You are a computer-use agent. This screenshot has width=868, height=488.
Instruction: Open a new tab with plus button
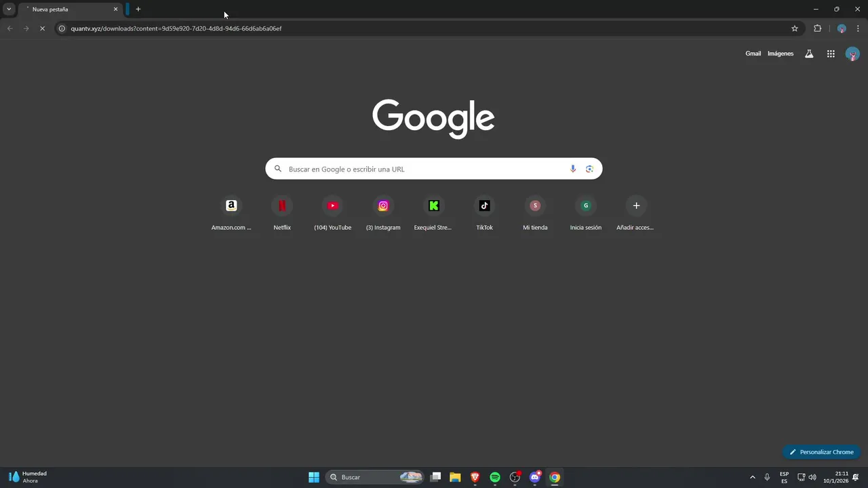click(138, 9)
